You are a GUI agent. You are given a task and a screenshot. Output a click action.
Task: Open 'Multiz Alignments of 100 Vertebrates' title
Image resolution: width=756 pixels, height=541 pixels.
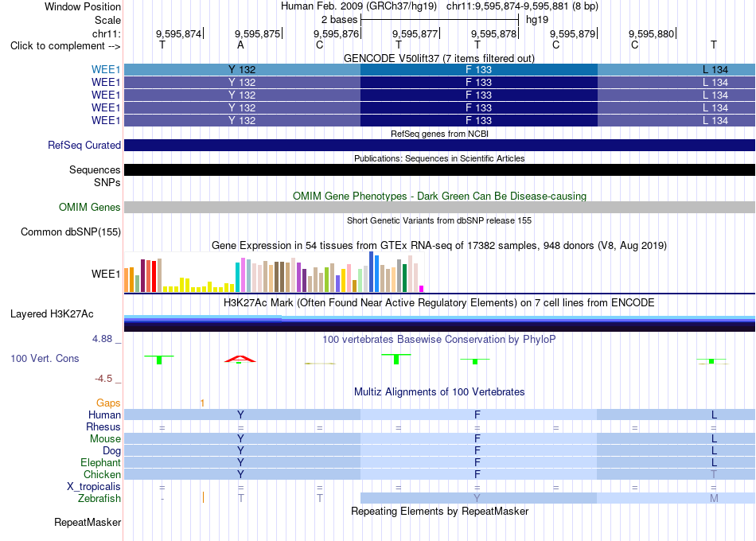tap(439, 391)
